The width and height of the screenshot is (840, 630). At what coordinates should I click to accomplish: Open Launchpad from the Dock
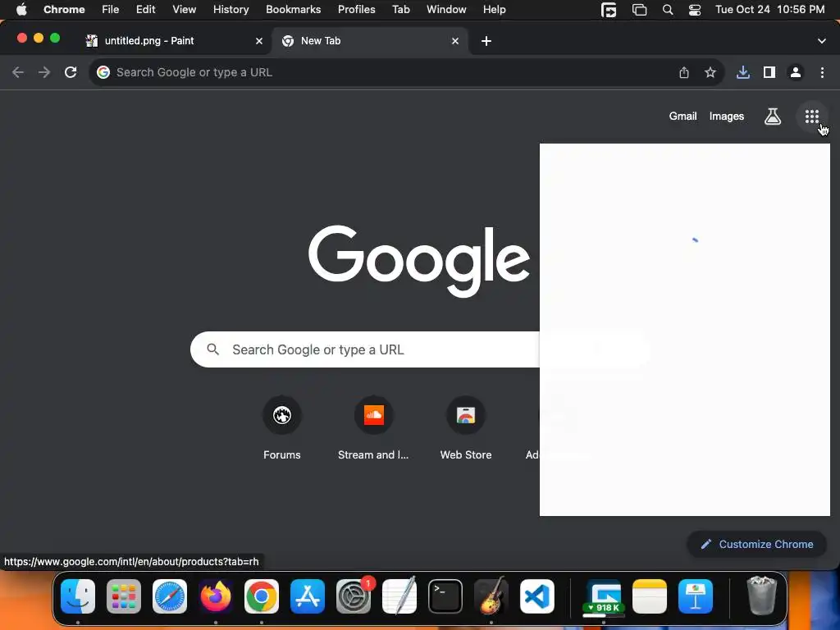(124, 596)
